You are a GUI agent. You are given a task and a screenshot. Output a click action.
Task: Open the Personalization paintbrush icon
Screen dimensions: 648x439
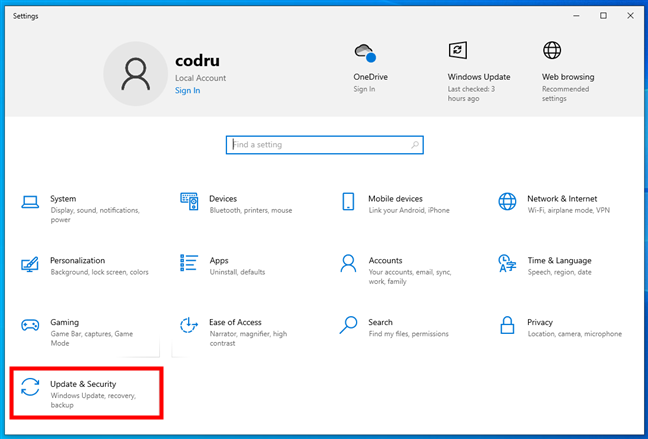tap(30, 264)
